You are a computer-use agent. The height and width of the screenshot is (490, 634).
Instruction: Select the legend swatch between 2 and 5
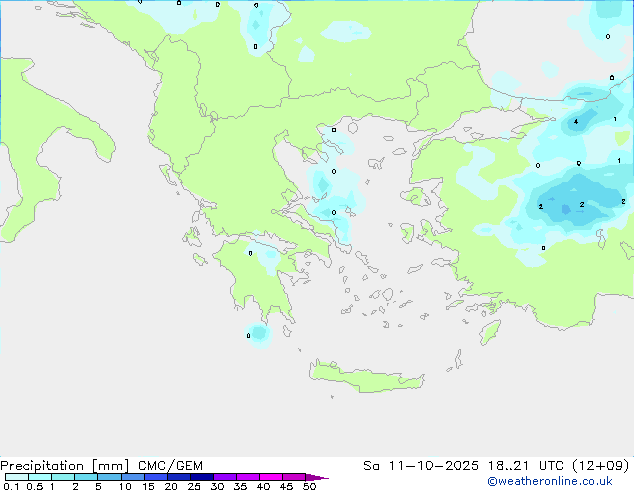click(86, 477)
